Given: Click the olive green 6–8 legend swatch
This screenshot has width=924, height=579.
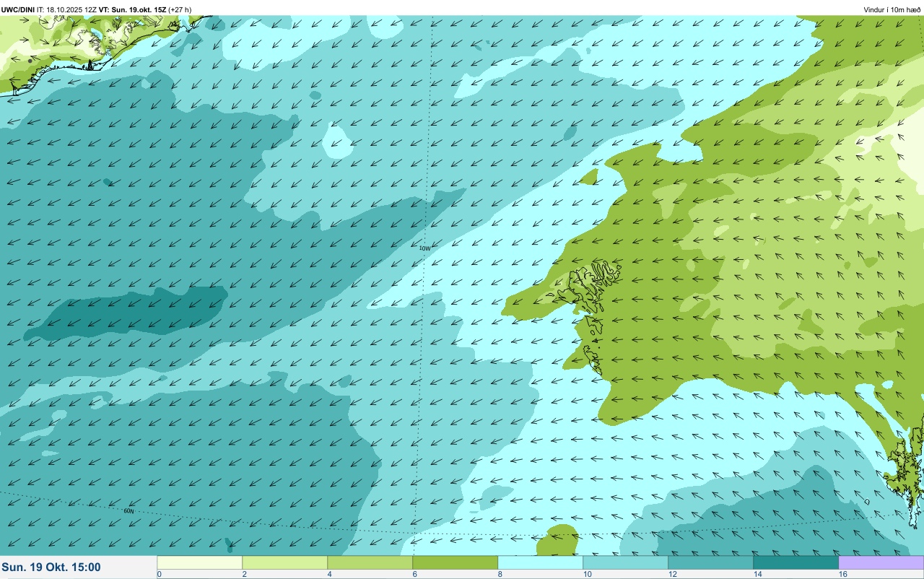Looking at the screenshot, I should pos(456,562).
